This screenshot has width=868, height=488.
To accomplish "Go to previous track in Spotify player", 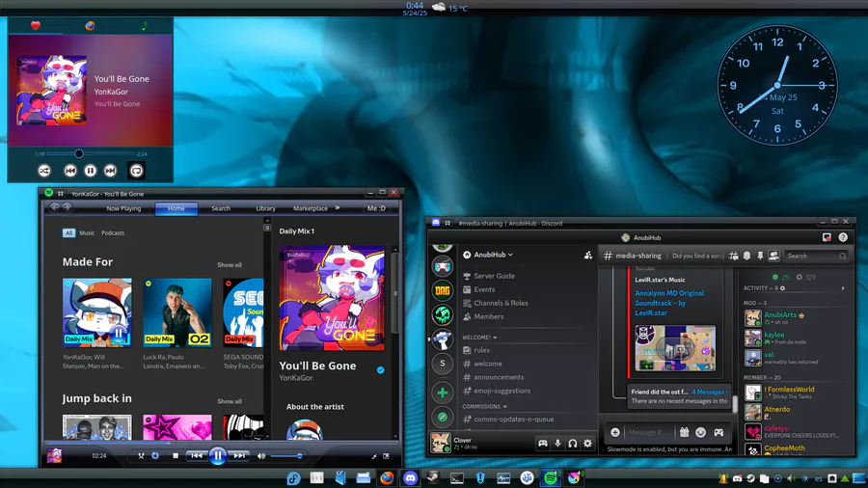I will coord(196,456).
